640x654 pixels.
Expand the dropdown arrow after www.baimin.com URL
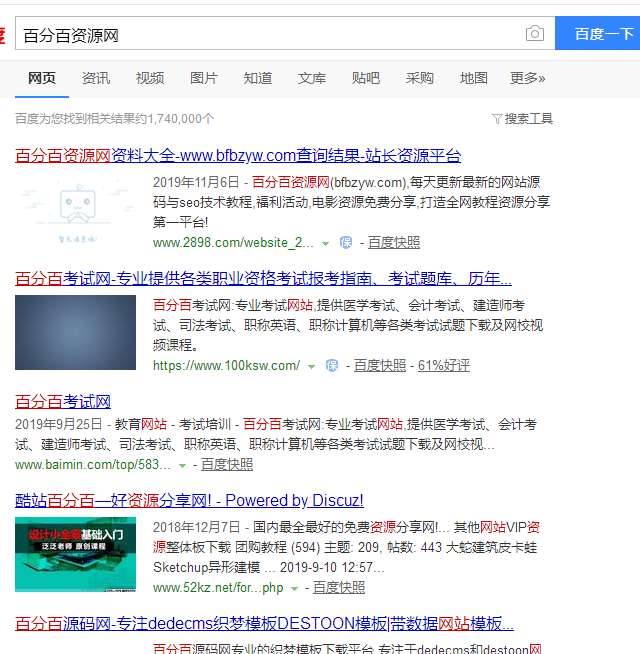[x=182, y=465]
